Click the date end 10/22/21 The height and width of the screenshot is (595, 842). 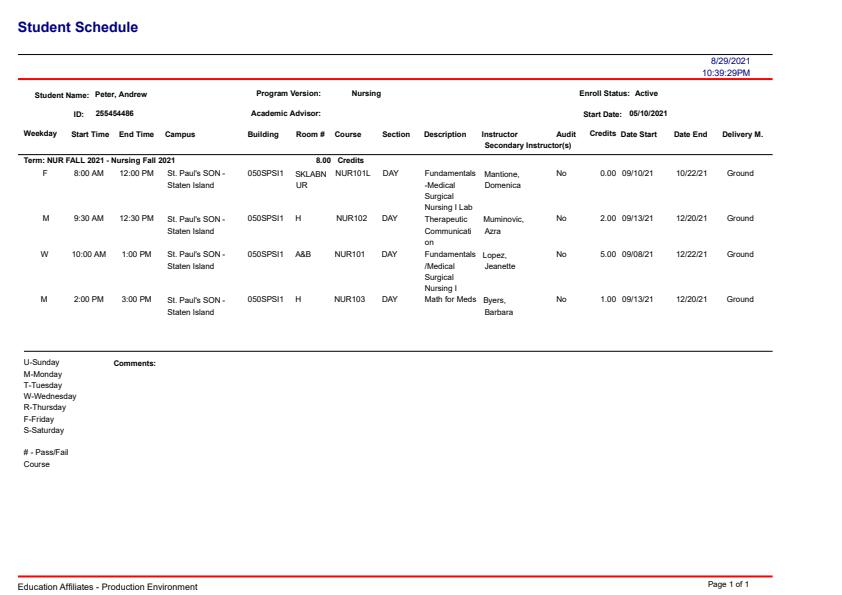(690, 173)
